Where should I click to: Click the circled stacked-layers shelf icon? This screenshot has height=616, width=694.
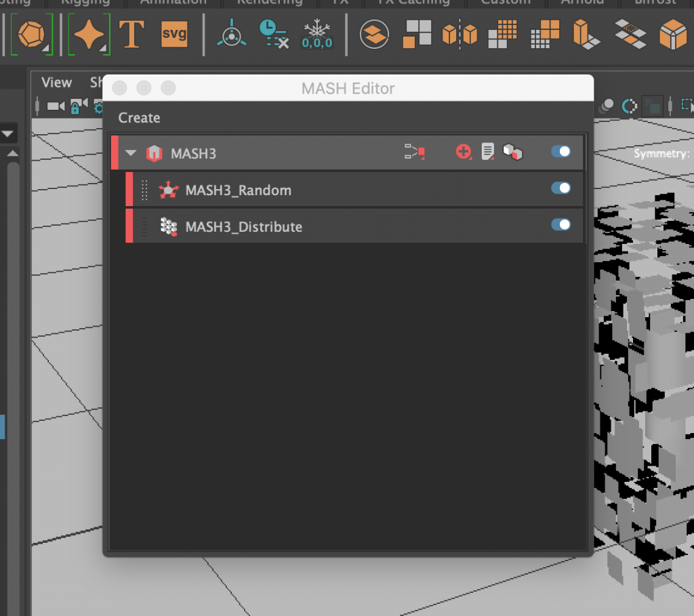tap(374, 33)
